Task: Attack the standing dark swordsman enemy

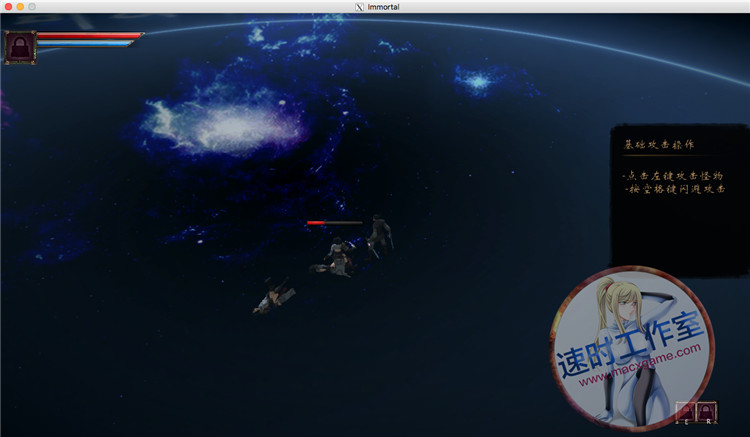Action: coord(380,236)
